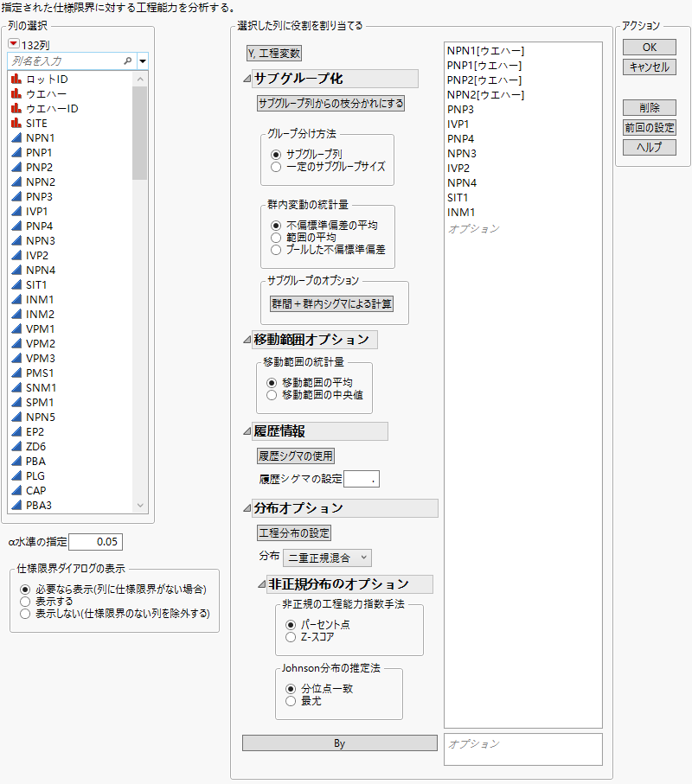Select NPN1[ウエハー] in assigned Y list
The image size is (692, 784).
(x=485, y=51)
